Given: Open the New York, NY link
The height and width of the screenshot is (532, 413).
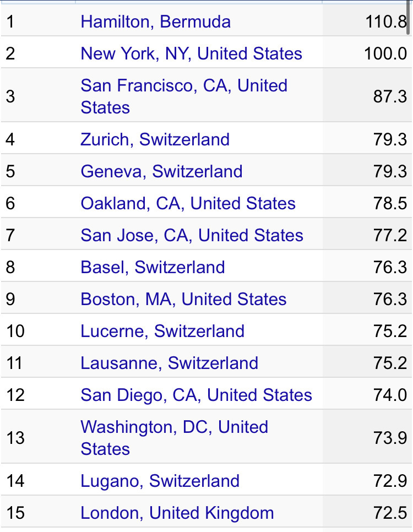Looking at the screenshot, I should click(191, 54).
